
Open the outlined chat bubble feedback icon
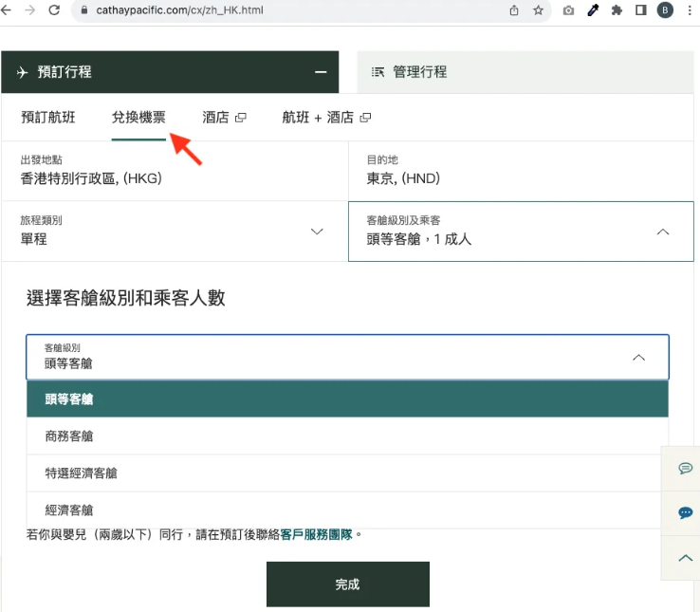(x=685, y=469)
